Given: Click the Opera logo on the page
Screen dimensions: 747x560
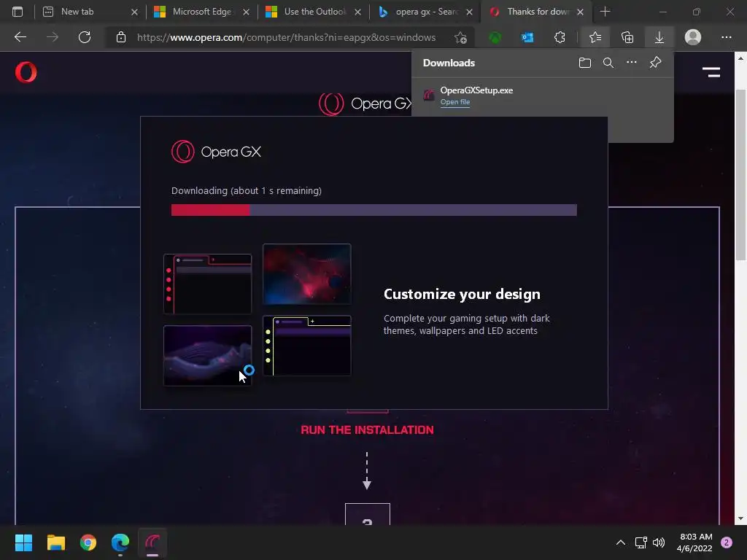Looking at the screenshot, I should [26, 72].
